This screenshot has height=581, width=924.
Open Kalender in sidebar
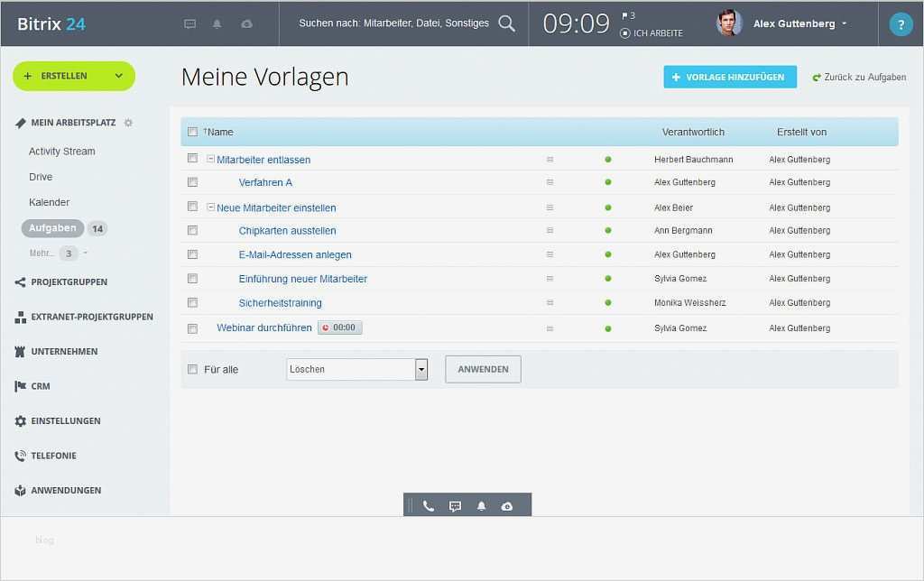[49, 202]
